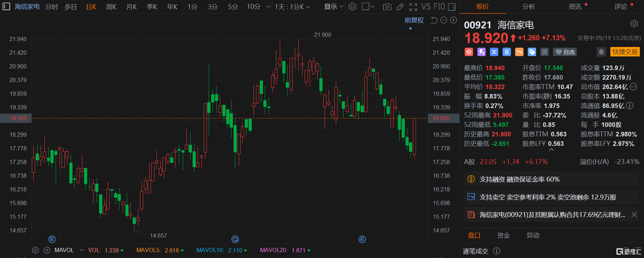Image resolution: width=644 pixels, height=258 pixels.
Task: Show 逐笔成交 info icon
Action: click(x=497, y=251)
